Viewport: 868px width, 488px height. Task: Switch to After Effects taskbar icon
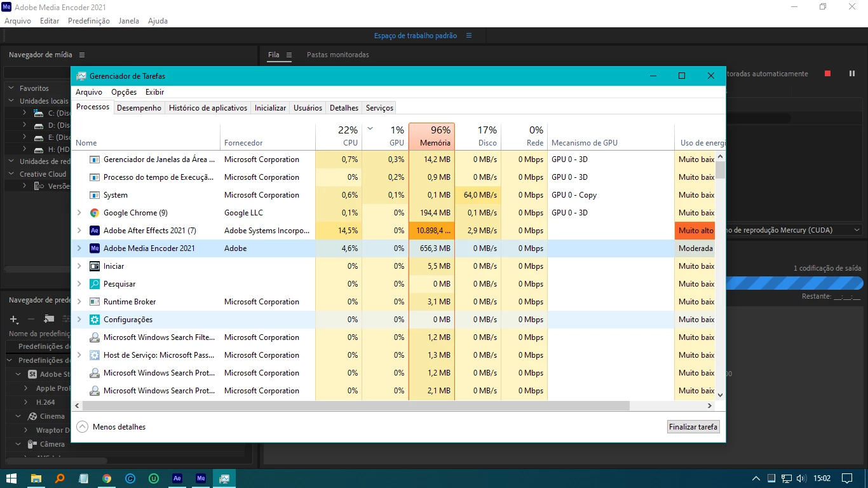click(177, 478)
